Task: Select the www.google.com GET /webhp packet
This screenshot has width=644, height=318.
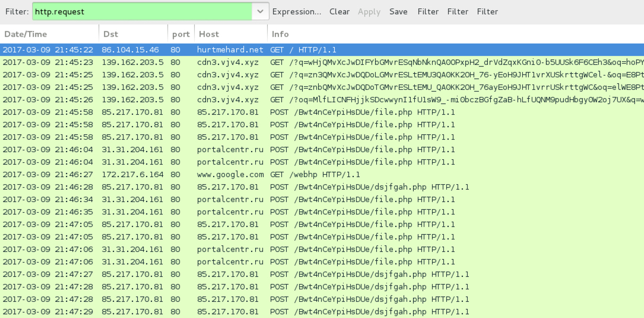Action: point(321,175)
